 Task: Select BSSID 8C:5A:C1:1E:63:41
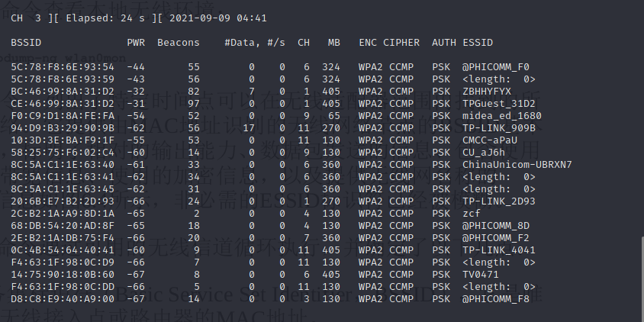63,177
